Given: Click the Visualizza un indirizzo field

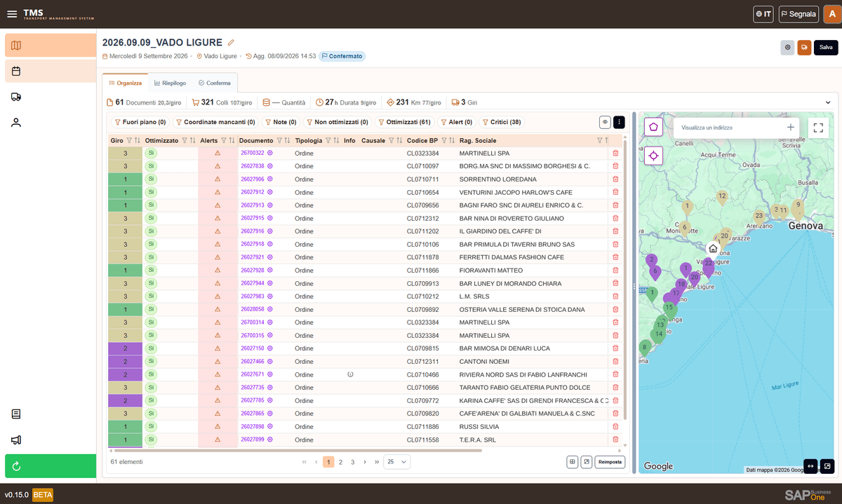Looking at the screenshot, I should click(x=730, y=128).
